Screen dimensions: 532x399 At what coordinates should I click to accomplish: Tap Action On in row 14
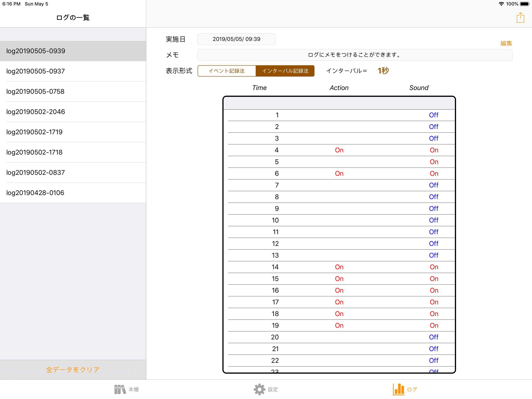(x=339, y=267)
